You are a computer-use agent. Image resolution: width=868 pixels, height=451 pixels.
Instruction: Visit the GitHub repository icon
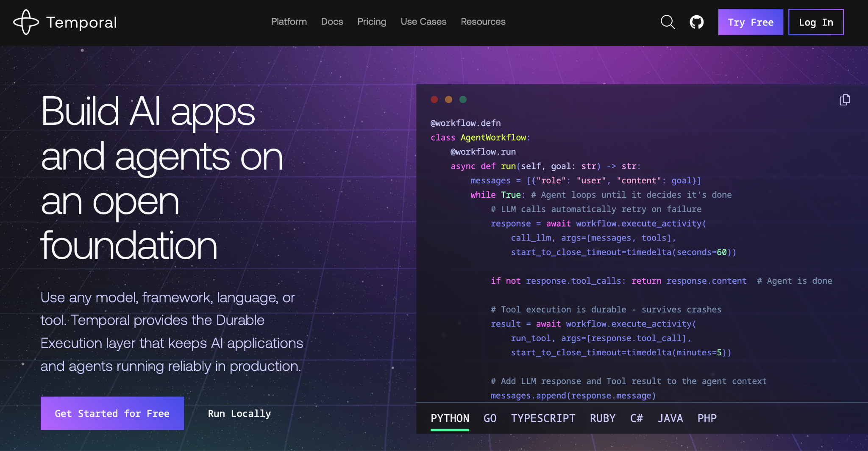click(696, 22)
